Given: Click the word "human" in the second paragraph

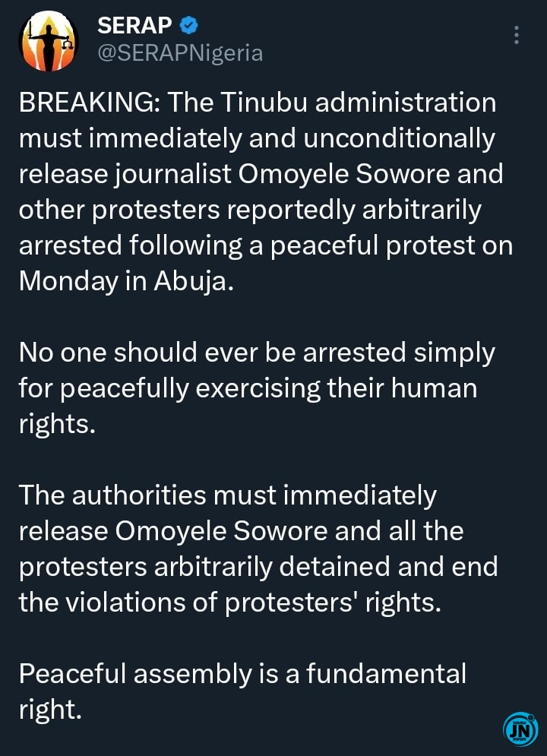Looking at the screenshot, I should (x=433, y=388).
